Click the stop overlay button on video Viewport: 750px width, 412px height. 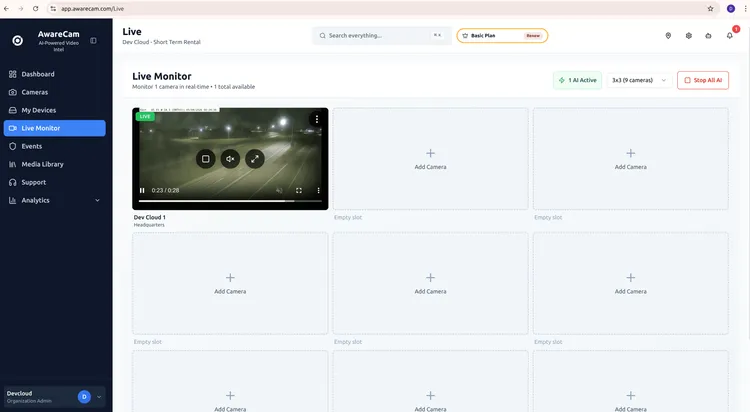[206, 159]
